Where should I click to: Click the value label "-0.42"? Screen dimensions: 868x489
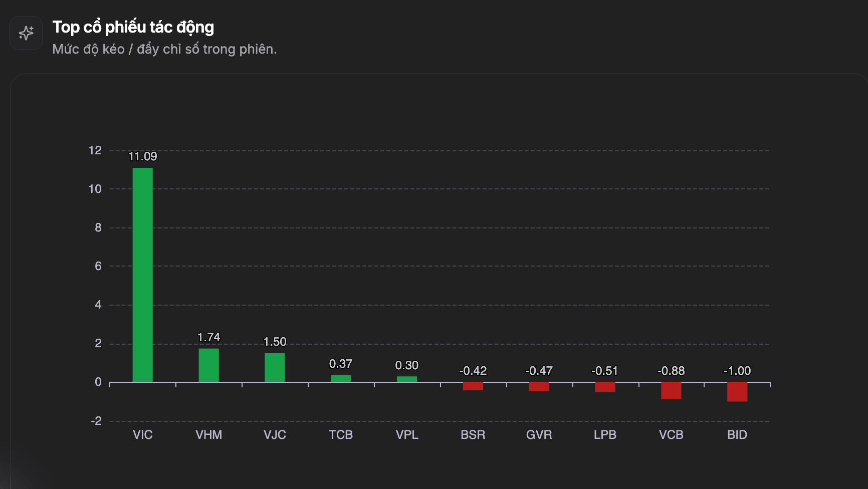tap(473, 371)
